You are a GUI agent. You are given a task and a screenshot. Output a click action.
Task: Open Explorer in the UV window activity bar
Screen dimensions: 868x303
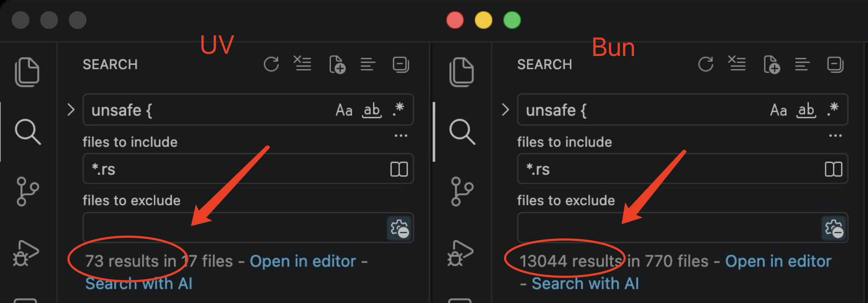(27, 72)
